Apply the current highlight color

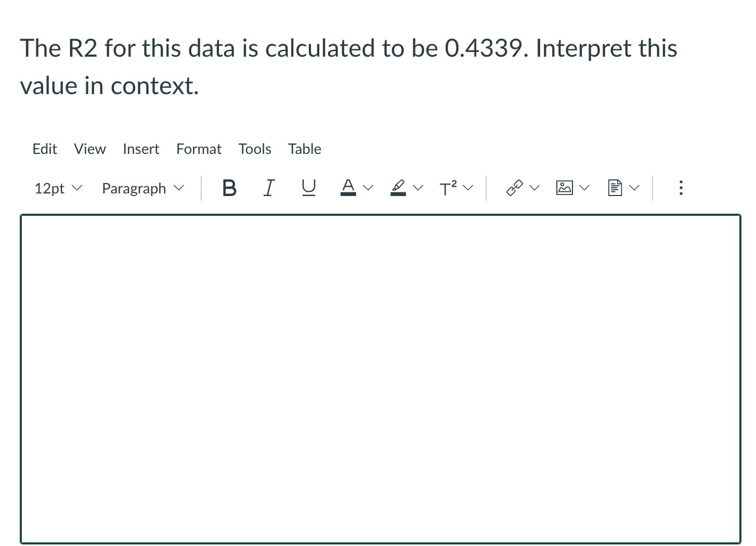[398, 188]
